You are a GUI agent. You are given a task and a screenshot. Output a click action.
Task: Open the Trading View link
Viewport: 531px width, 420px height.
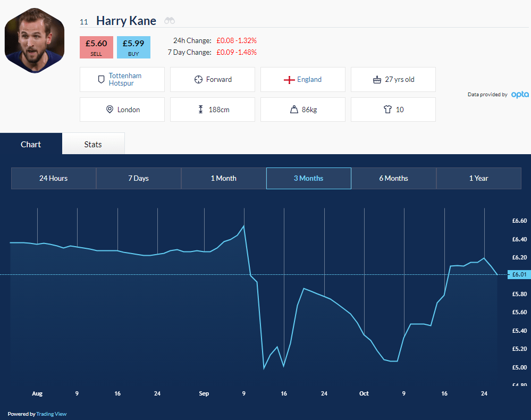pyautogui.click(x=52, y=414)
